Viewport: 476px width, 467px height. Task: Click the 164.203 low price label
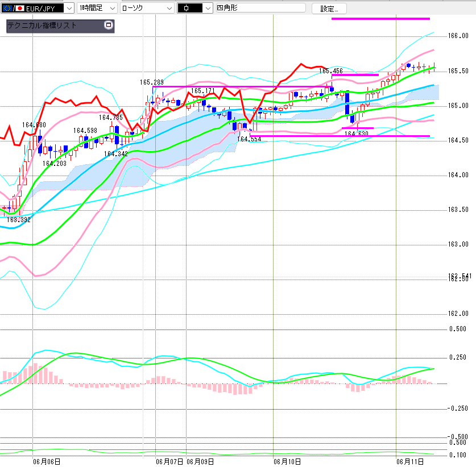click(x=55, y=164)
